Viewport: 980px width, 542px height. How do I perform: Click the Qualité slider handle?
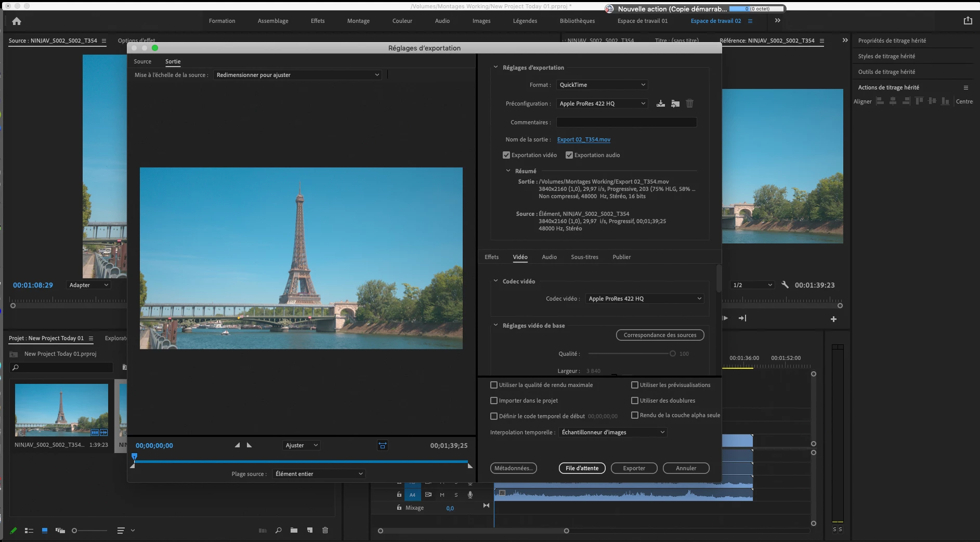[x=672, y=354]
